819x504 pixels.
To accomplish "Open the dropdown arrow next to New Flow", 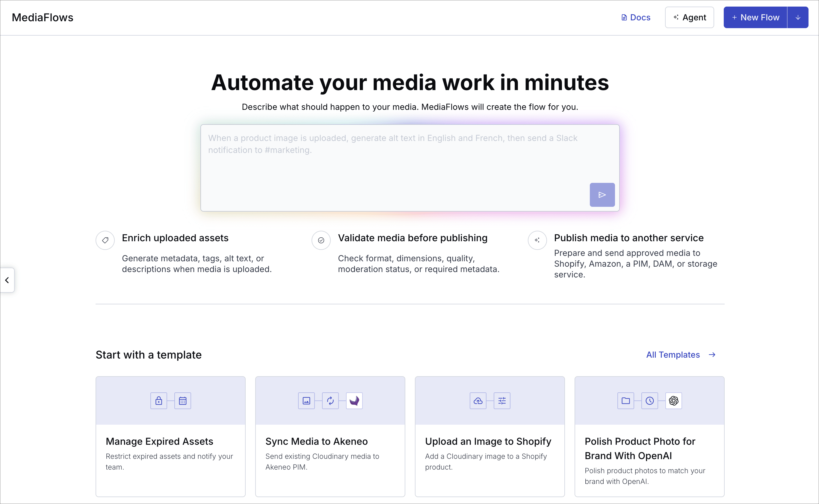I will [798, 17].
